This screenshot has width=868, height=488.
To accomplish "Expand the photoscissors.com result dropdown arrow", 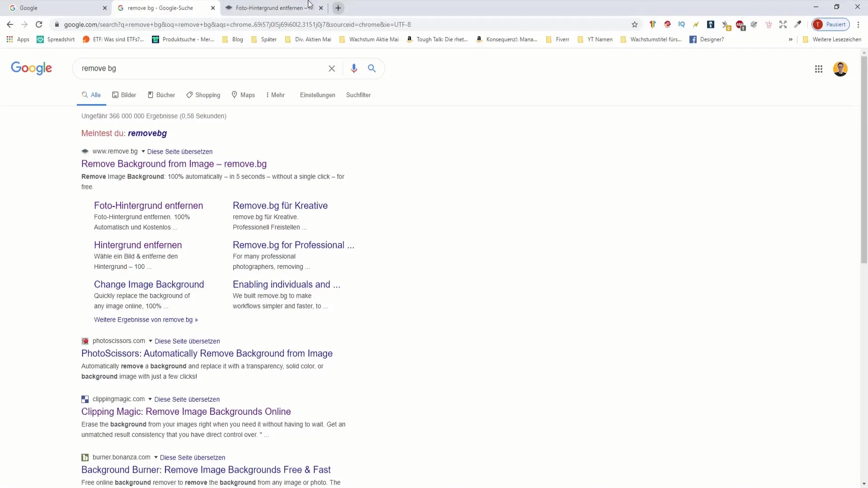I will click(x=151, y=341).
